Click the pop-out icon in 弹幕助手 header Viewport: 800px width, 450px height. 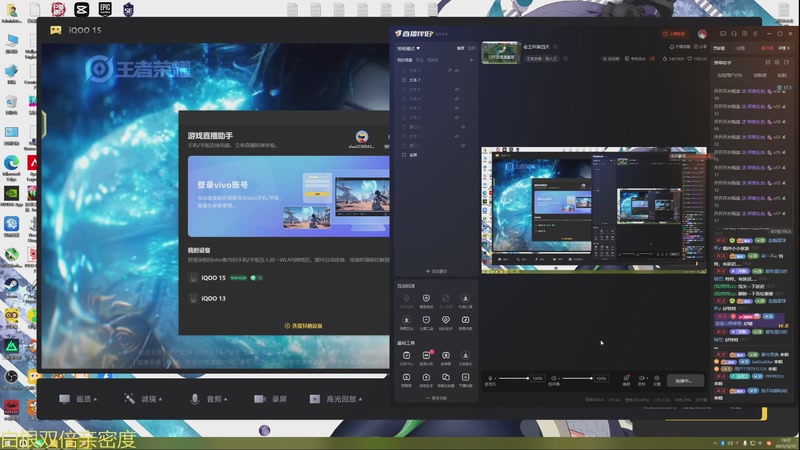(767, 62)
